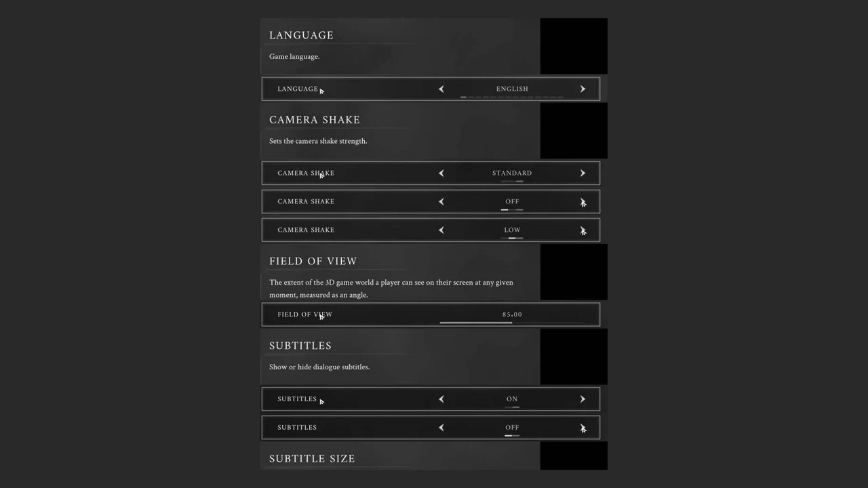Click CAMERA SHAKE label in the OFF row

306,201
